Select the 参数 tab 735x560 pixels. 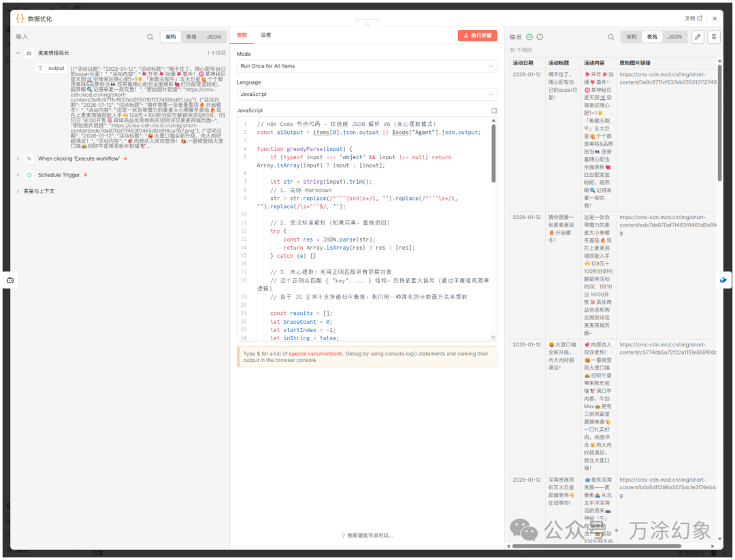(242, 35)
